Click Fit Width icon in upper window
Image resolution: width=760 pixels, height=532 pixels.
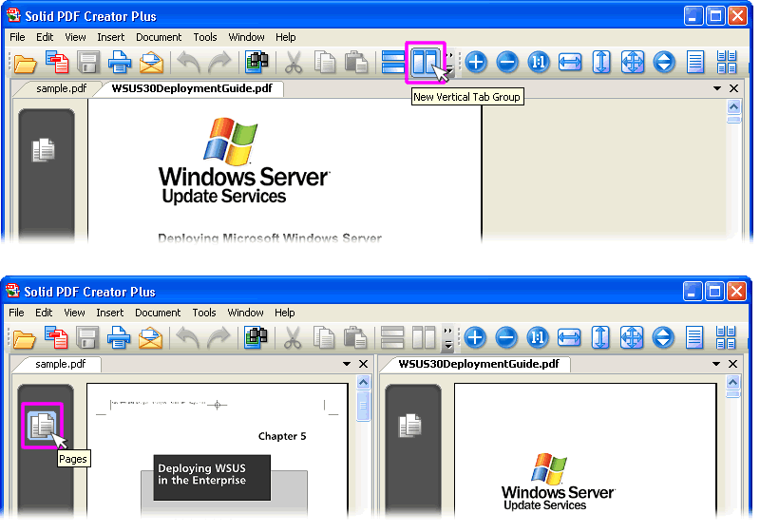pyautogui.click(x=570, y=62)
